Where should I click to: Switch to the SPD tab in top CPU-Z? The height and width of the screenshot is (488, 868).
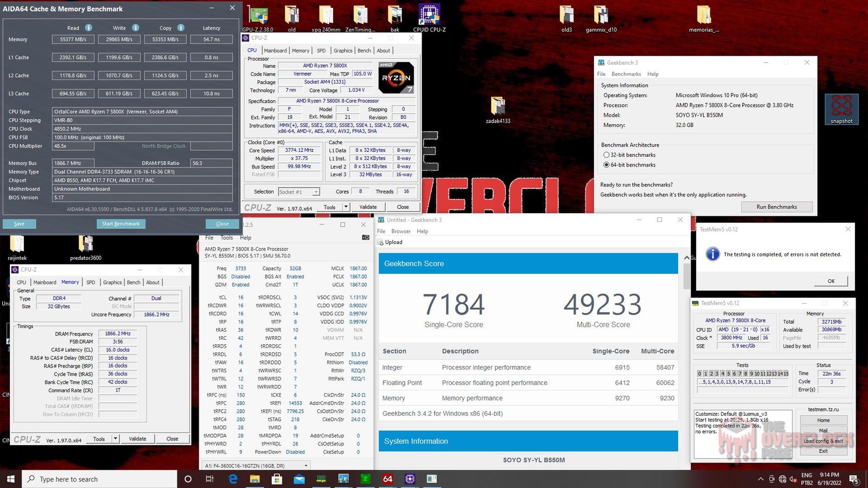pyautogui.click(x=321, y=50)
